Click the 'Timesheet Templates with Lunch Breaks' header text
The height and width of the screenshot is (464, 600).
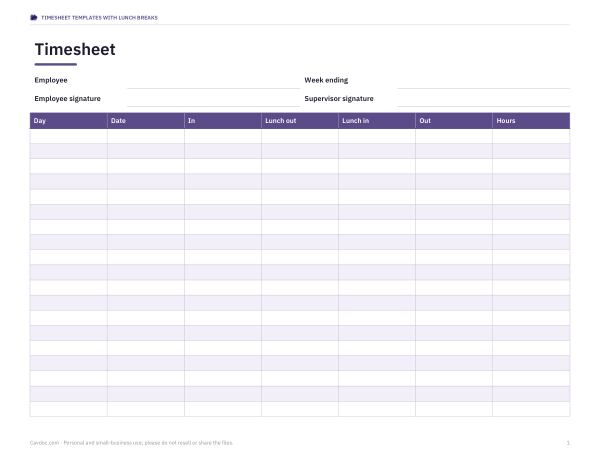99,18
